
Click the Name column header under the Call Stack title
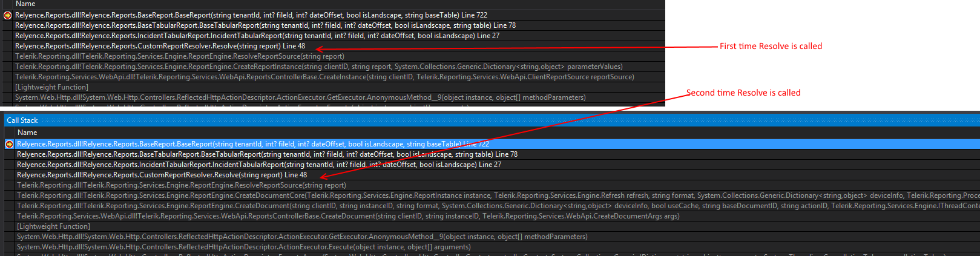27,133
